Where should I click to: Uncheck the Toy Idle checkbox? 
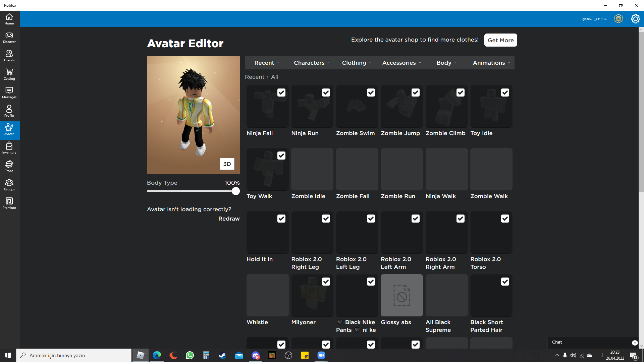click(505, 93)
